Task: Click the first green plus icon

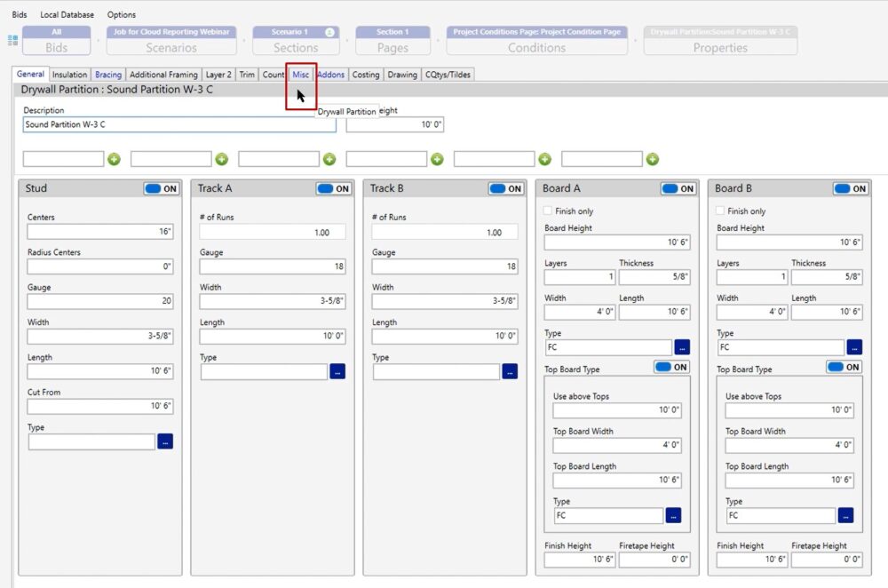Action: click(114, 159)
